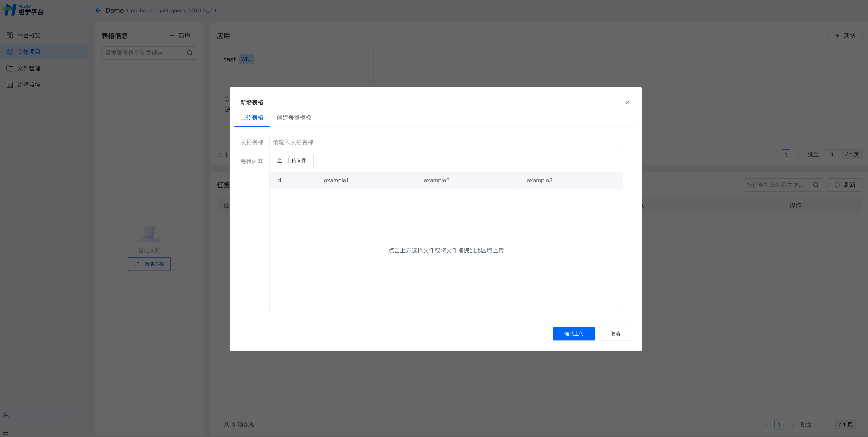
Task: Open 文件管理 in the sidebar
Action: [x=29, y=69]
